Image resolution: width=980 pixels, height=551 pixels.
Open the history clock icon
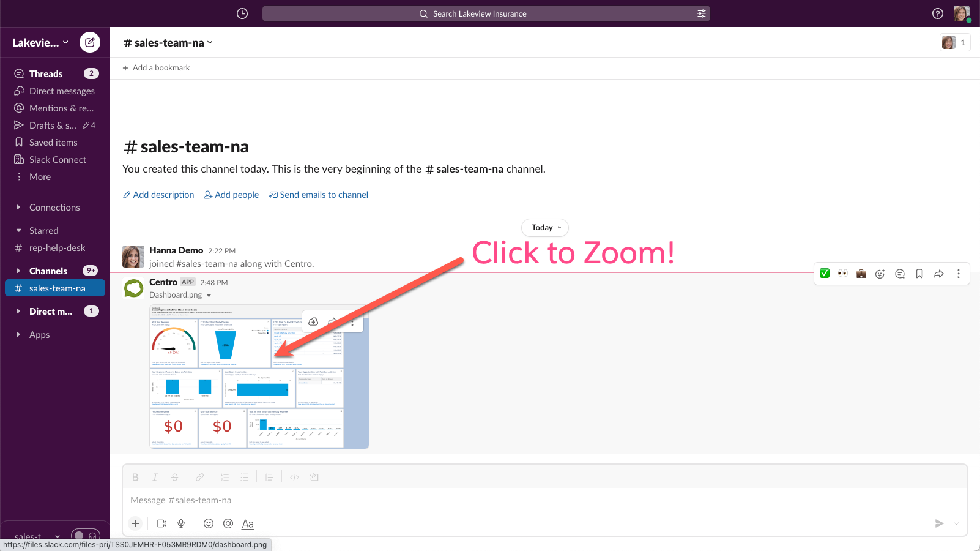(x=242, y=13)
